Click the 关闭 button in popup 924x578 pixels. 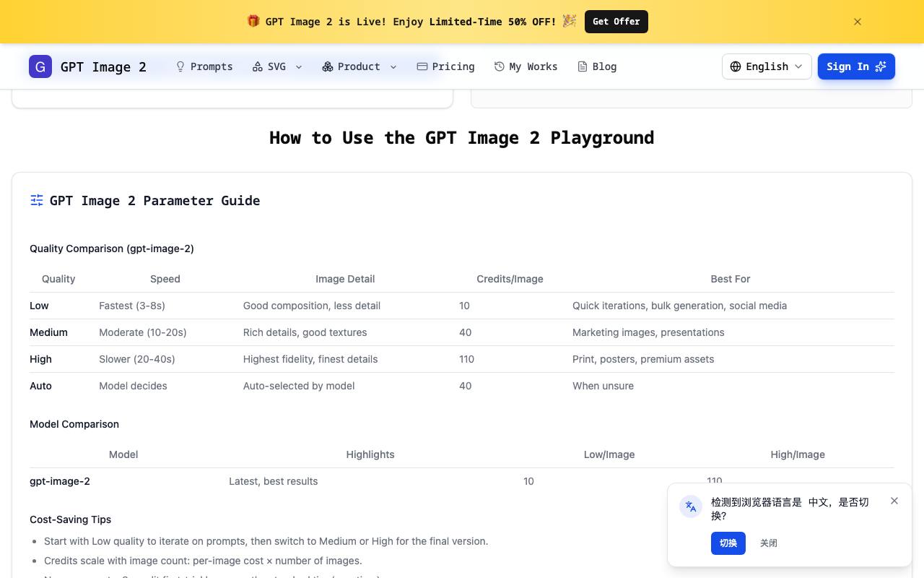pyautogui.click(x=769, y=543)
